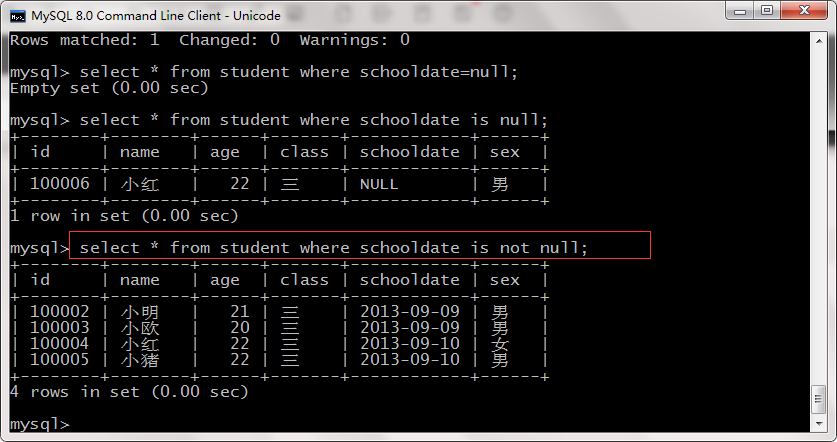Image resolution: width=837 pixels, height=442 pixels.
Task: Click schooldate 2013-09-09 in row 100002
Action: point(409,312)
